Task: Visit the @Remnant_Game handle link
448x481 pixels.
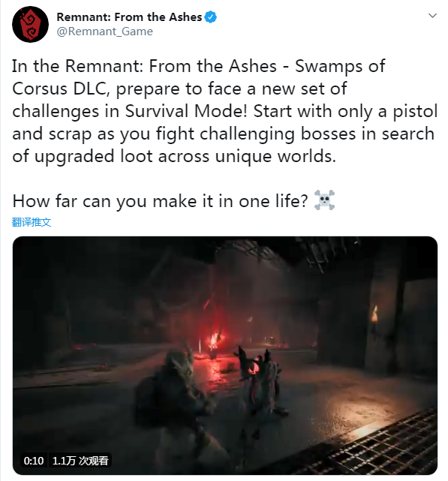Action: (104, 32)
